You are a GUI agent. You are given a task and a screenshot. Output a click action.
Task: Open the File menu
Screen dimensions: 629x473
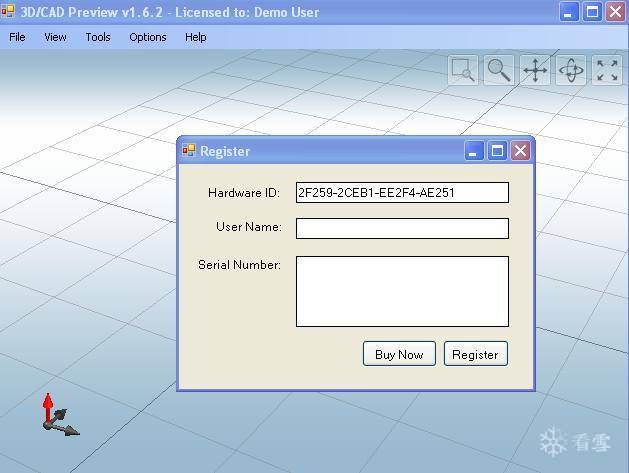tap(17, 37)
